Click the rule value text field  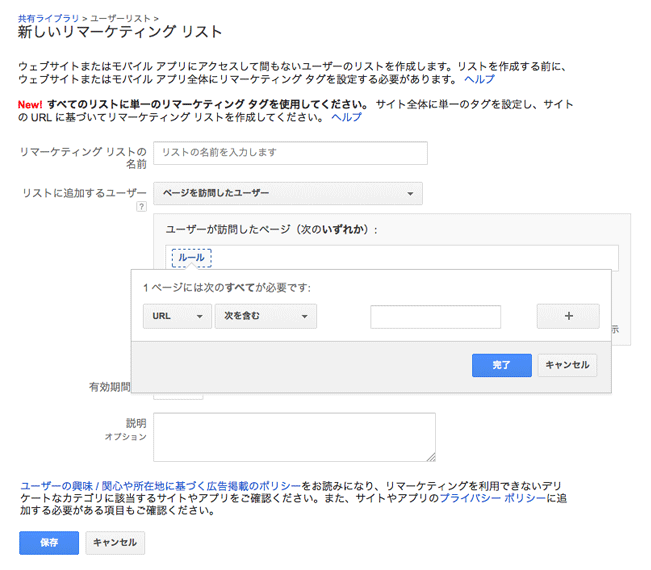coord(435,316)
